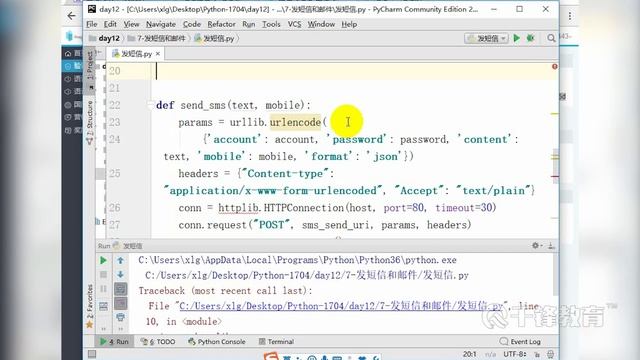The image size is (640, 360).
Task: Toggle tool window bars in status bar corner
Action: (x=92, y=354)
